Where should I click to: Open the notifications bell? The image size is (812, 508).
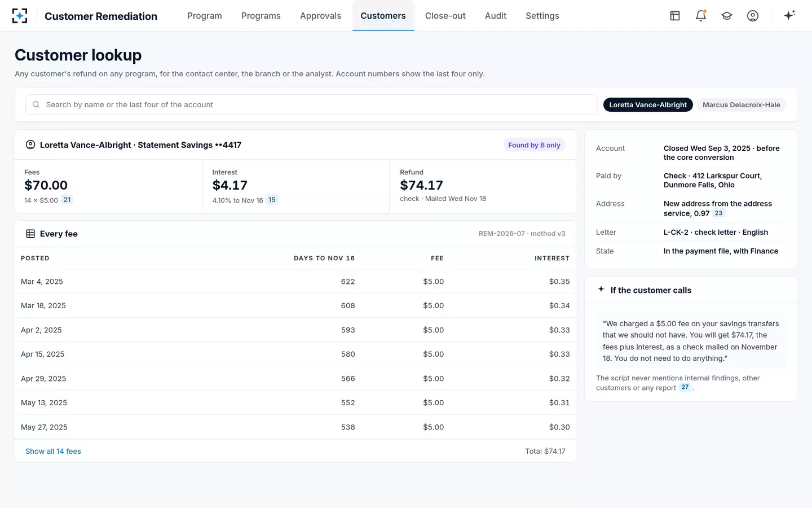click(x=701, y=16)
